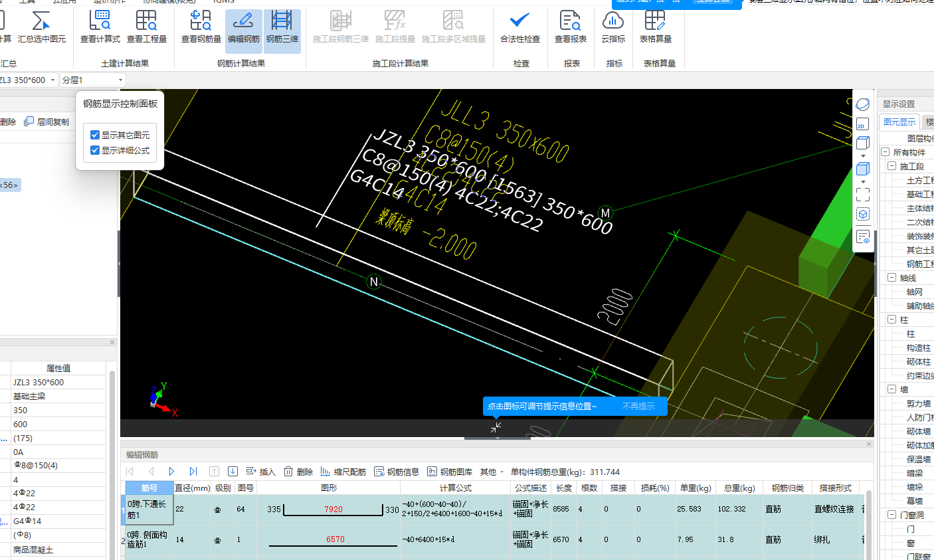Select 剪力墙 tree item
934x560 pixels.
919,403
